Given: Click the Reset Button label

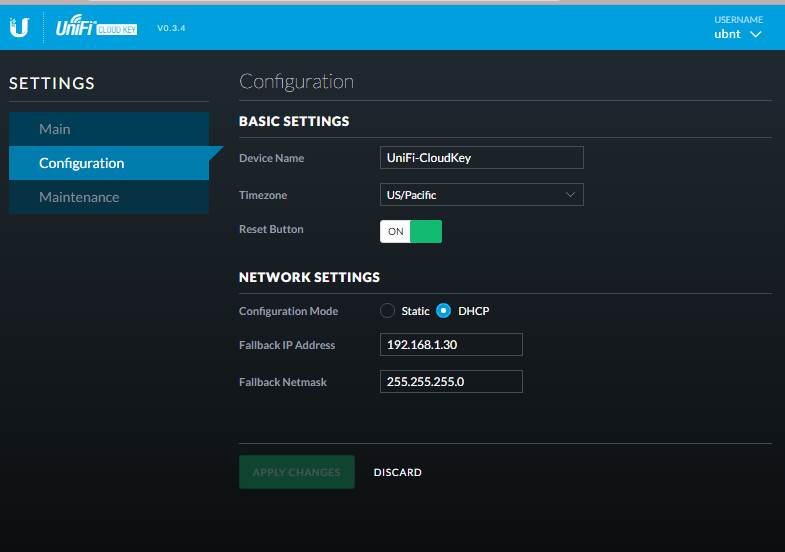Looking at the screenshot, I should (x=271, y=229).
